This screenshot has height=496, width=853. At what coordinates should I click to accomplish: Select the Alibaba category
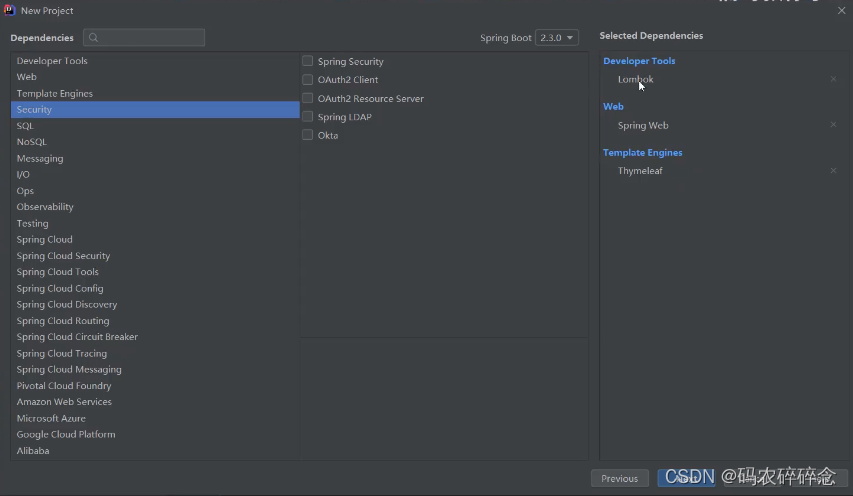click(x=155, y=451)
